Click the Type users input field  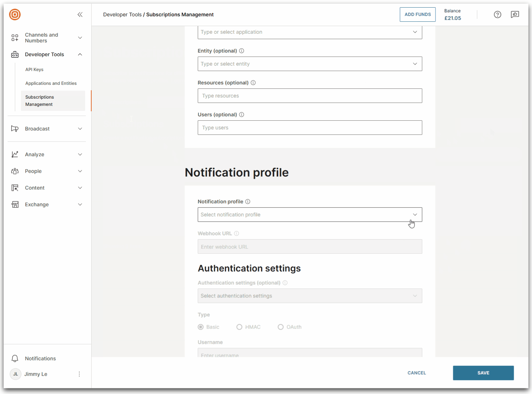[x=310, y=128]
